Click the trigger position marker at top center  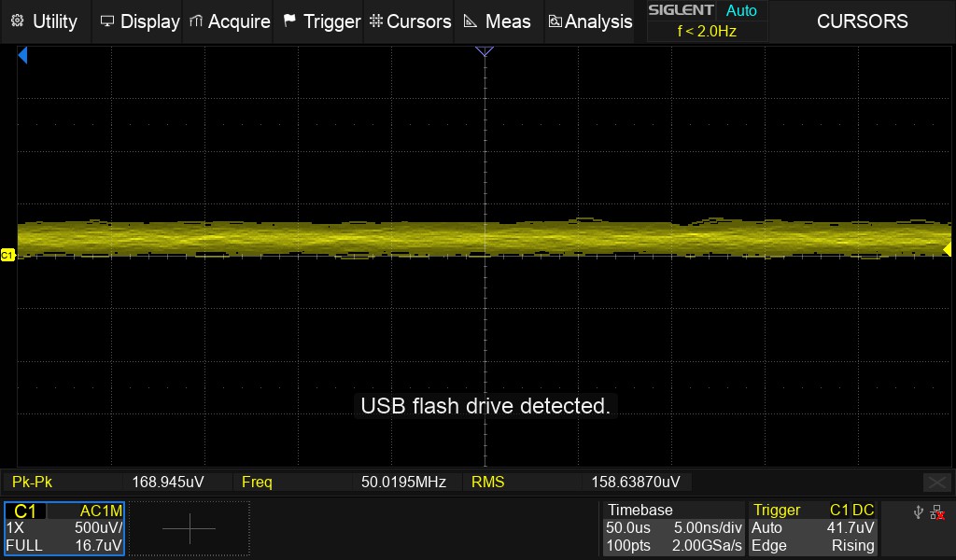pyautogui.click(x=484, y=51)
